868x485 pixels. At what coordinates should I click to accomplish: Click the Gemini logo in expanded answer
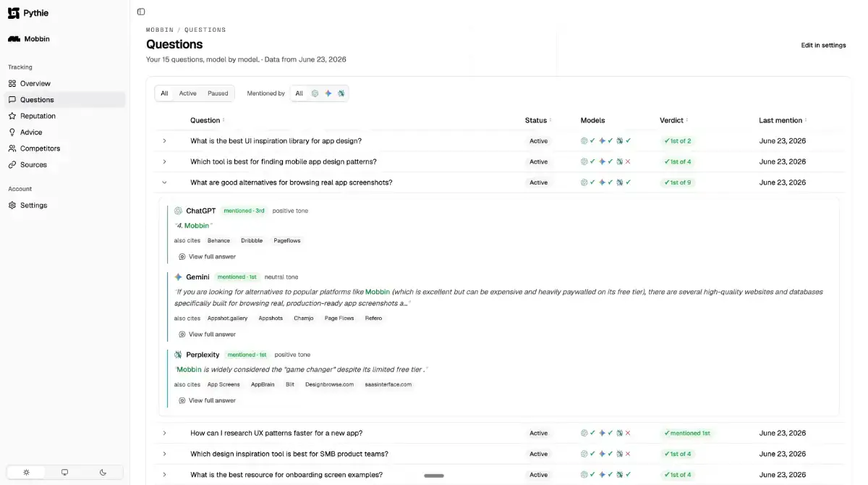178,277
